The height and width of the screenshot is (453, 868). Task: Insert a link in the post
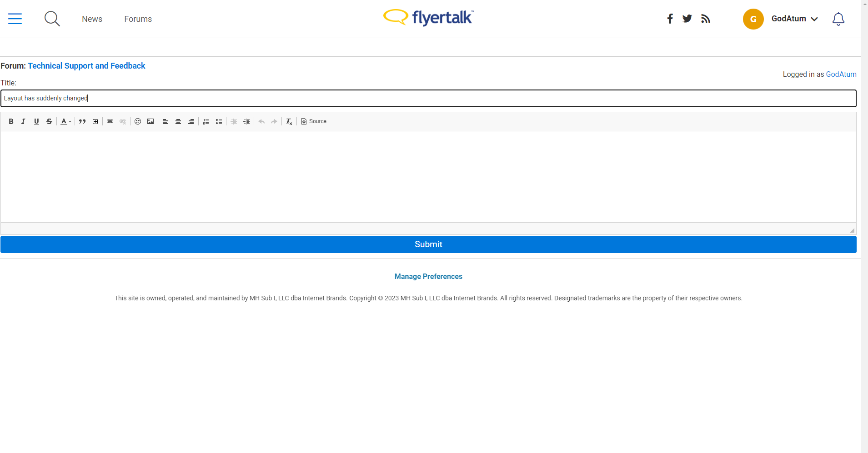(x=110, y=121)
